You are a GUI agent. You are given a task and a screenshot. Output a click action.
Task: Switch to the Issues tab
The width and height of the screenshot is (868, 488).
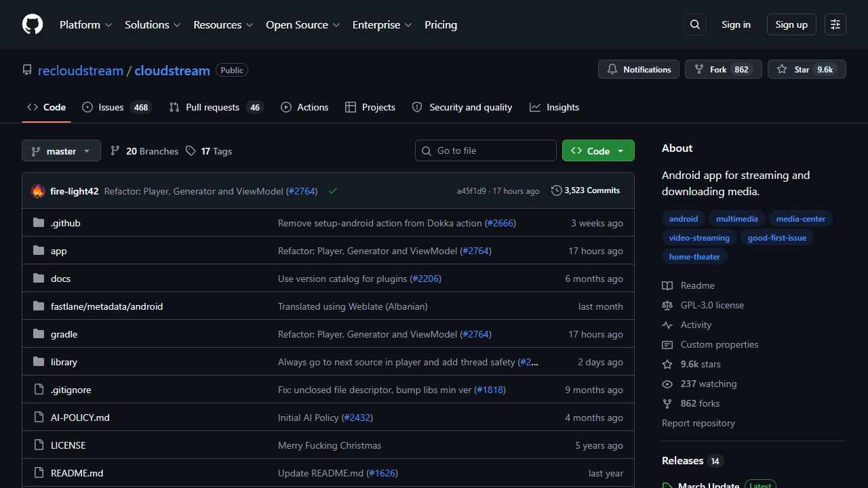click(x=117, y=107)
